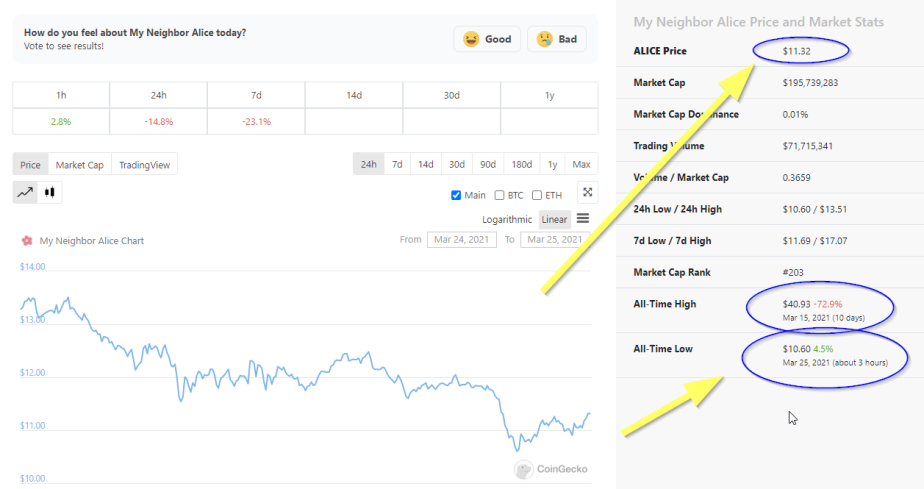Open the TradingView tab
The image size is (924, 489).
144,164
